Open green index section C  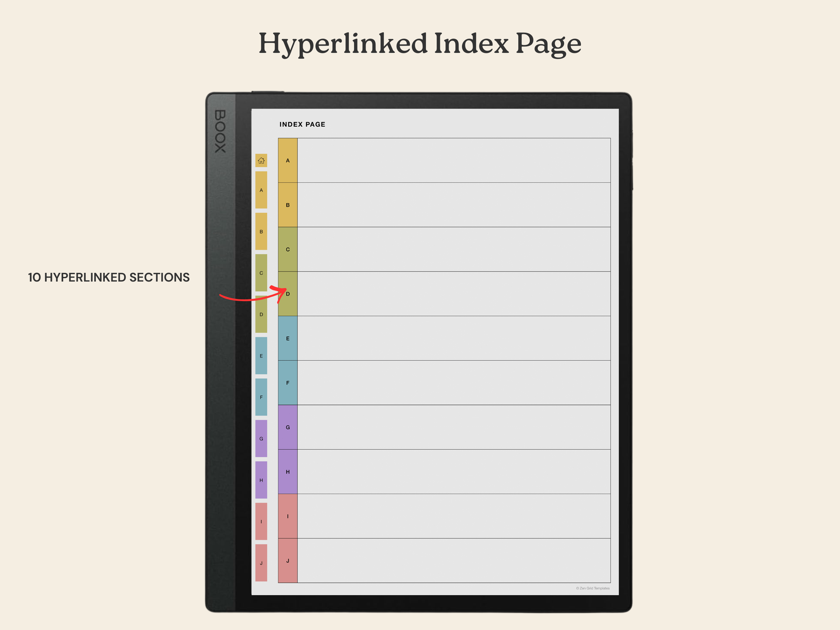(288, 249)
